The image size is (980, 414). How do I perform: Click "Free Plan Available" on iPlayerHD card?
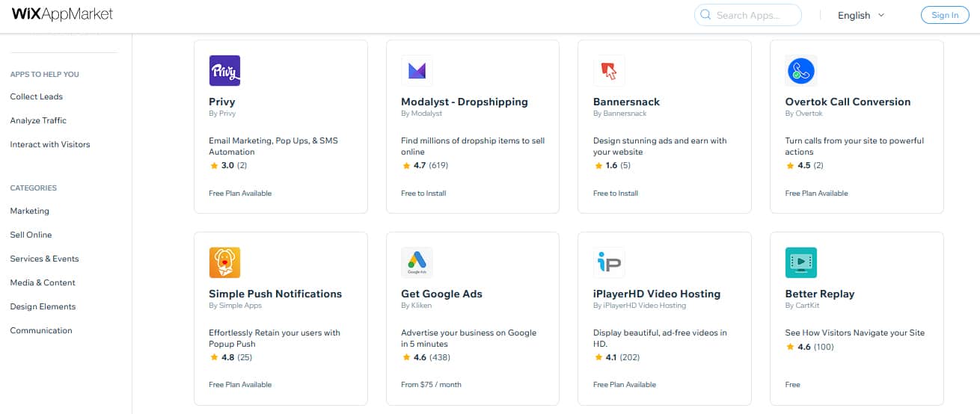tap(625, 385)
